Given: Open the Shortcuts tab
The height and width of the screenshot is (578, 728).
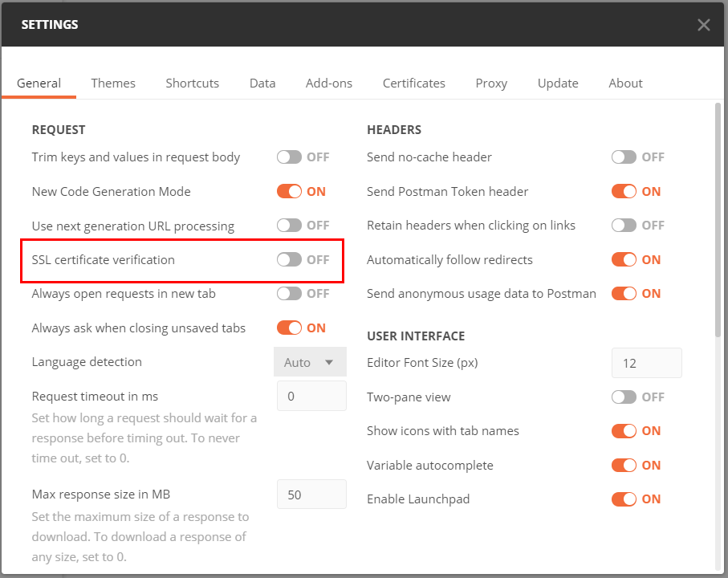Looking at the screenshot, I should (x=192, y=83).
